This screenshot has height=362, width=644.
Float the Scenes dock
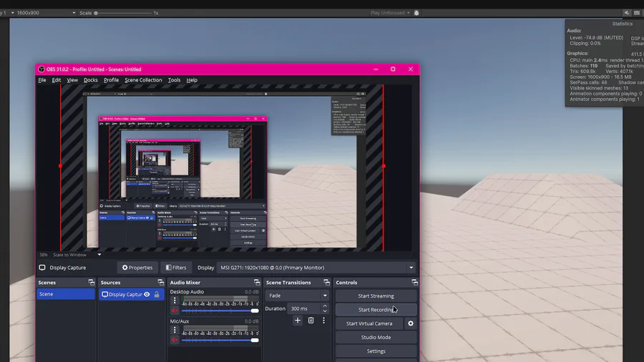(x=91, y=283)
